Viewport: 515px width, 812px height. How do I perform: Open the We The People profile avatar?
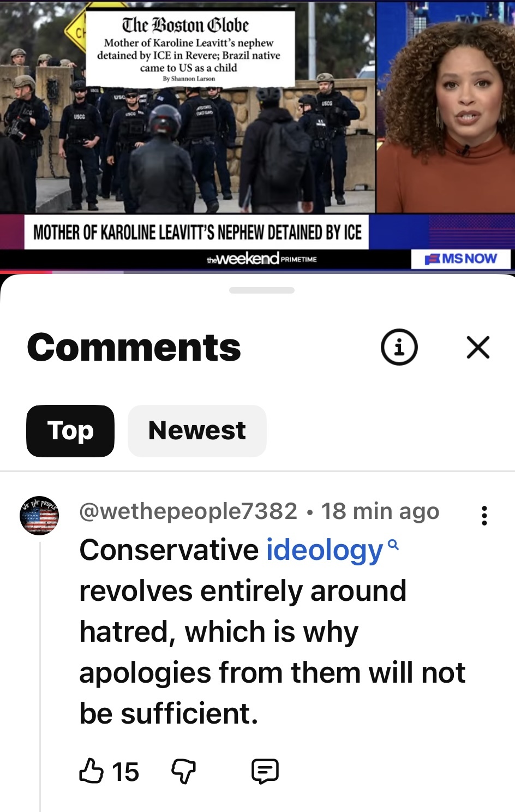(39, 516)
